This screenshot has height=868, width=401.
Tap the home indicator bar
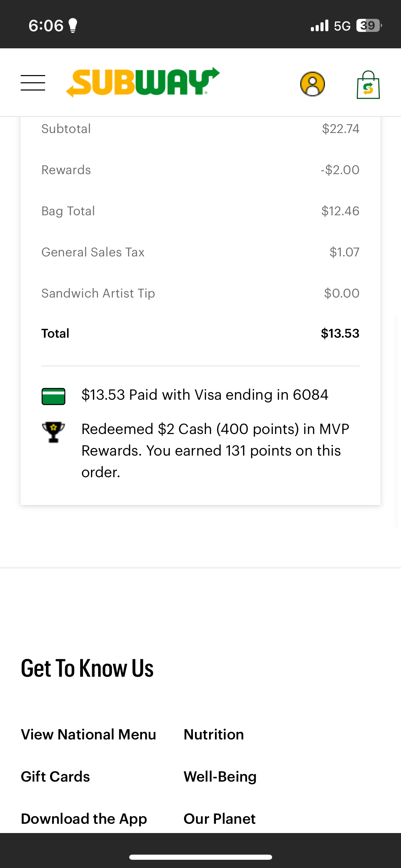click(x=200, y=857)
